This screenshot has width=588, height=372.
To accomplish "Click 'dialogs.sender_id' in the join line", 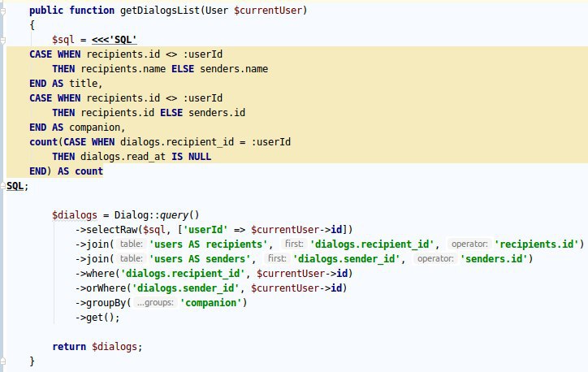I will click(347, 259).
